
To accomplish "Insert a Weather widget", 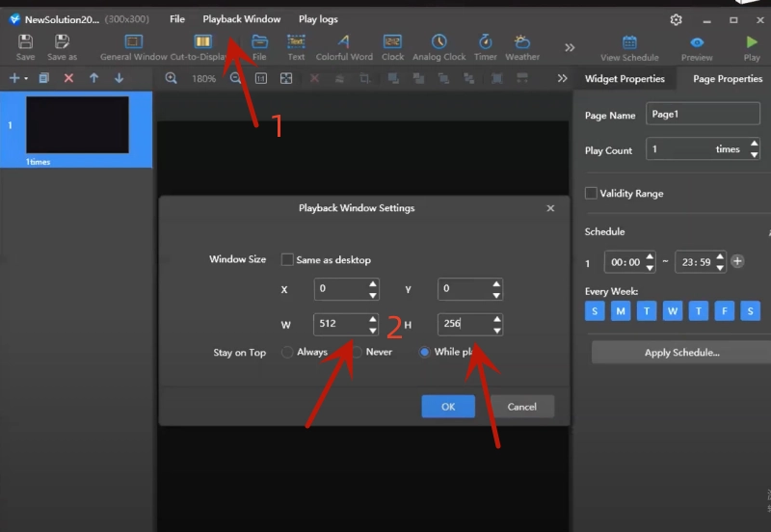I will [522, 41].
